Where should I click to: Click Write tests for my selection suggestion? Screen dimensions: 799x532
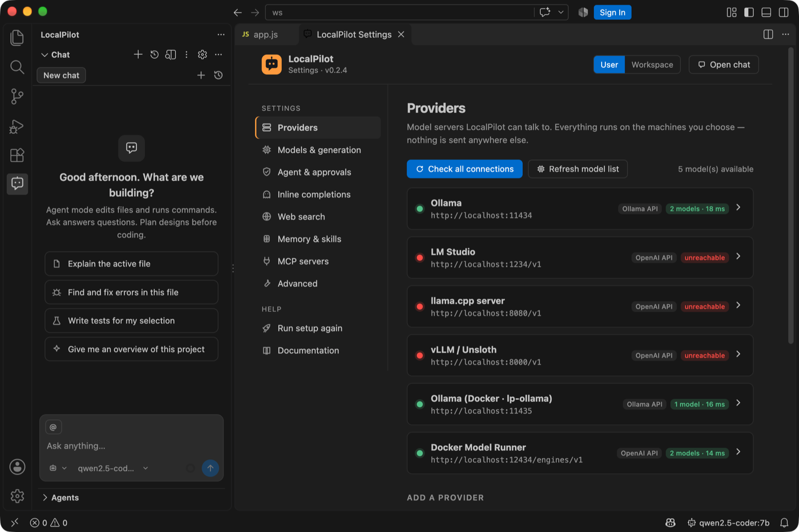131,321
